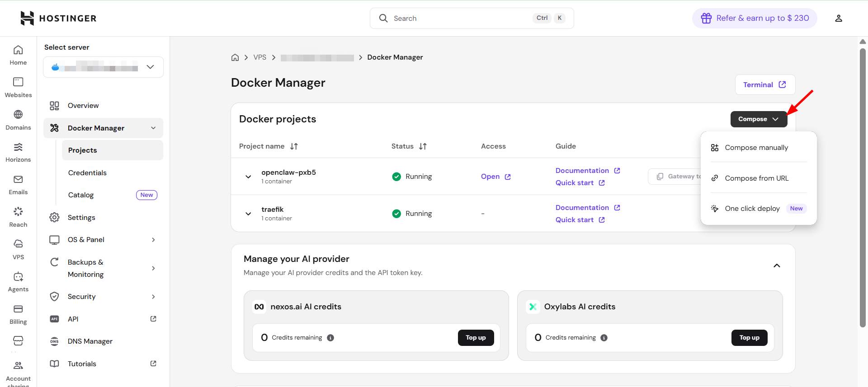Open Billing card icon in sidebar
The image size is (868, 387).
tap(18, 309)
